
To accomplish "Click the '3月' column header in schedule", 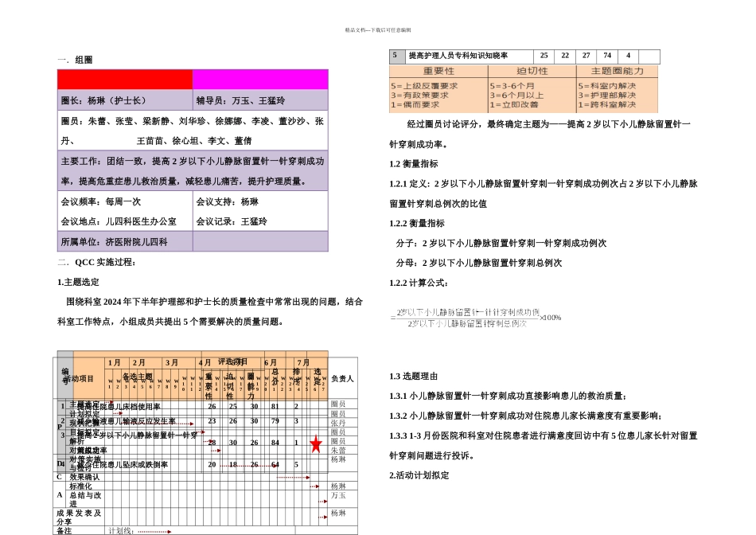I will (x=172, y=363).
